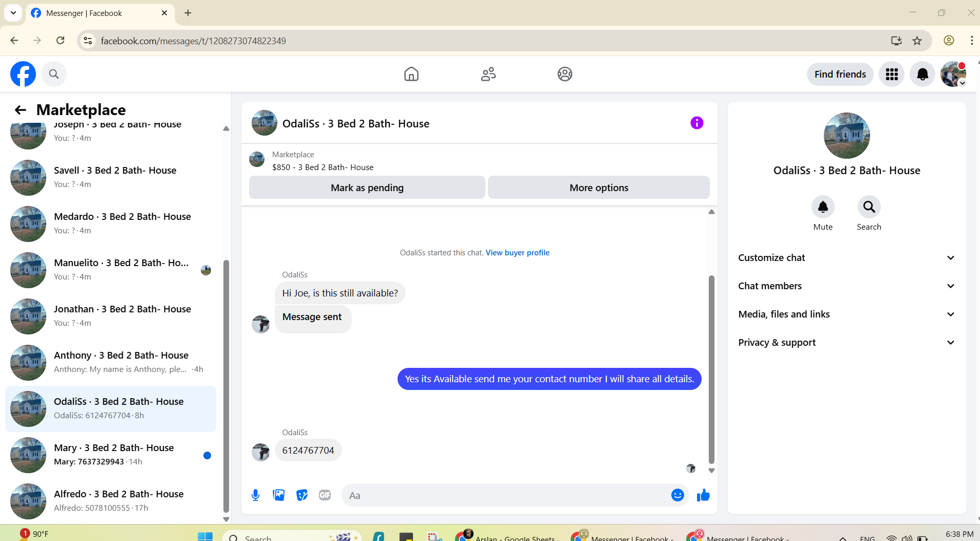980x541 pixels.
Task: Click the back arrow beside Marketplace
Action: point(21,110)
